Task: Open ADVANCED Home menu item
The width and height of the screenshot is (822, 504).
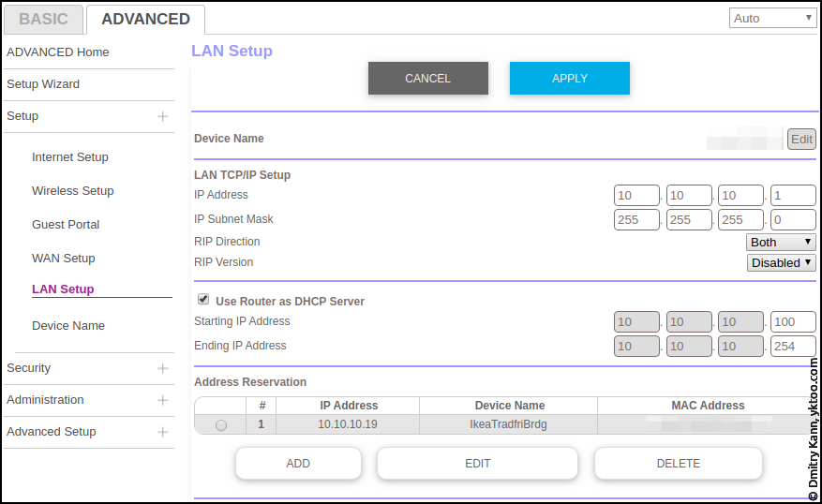Action: point(58,52)
